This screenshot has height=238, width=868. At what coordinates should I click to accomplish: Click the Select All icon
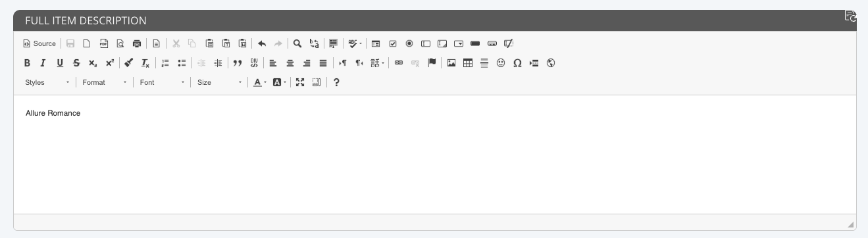click(x=334, y=43)
